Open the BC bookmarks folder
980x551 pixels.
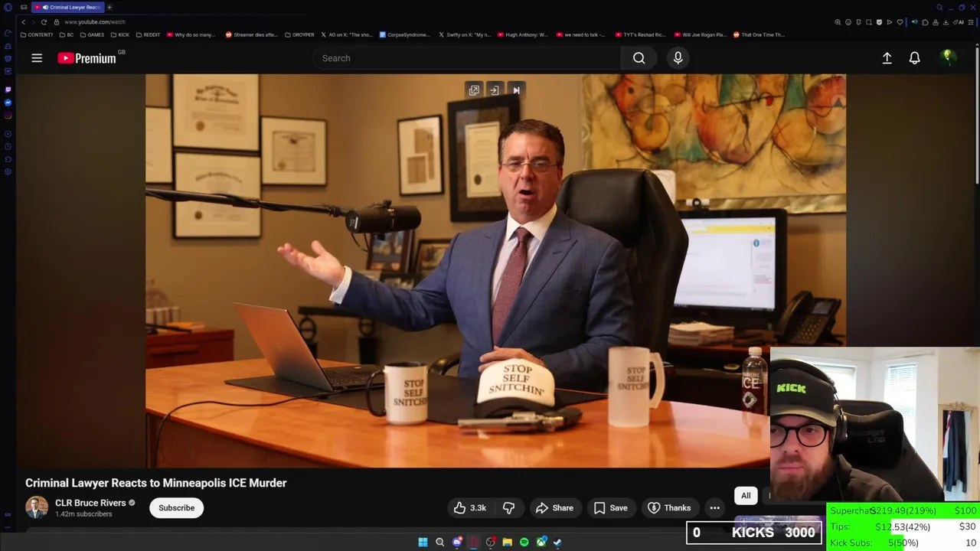coord(67,34)
